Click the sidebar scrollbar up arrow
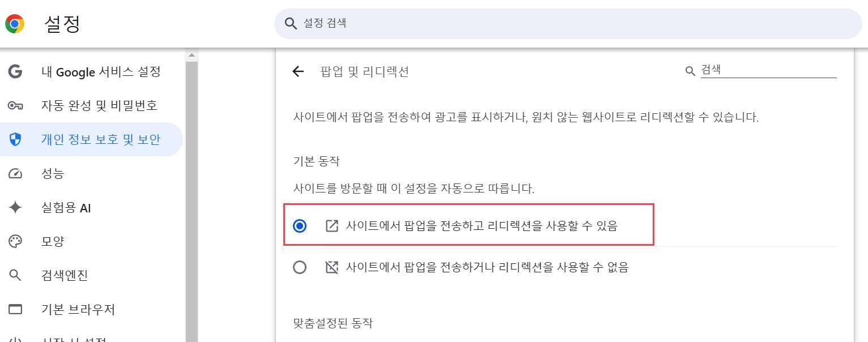This screenshot has height=342, width=868. [192, 55]
